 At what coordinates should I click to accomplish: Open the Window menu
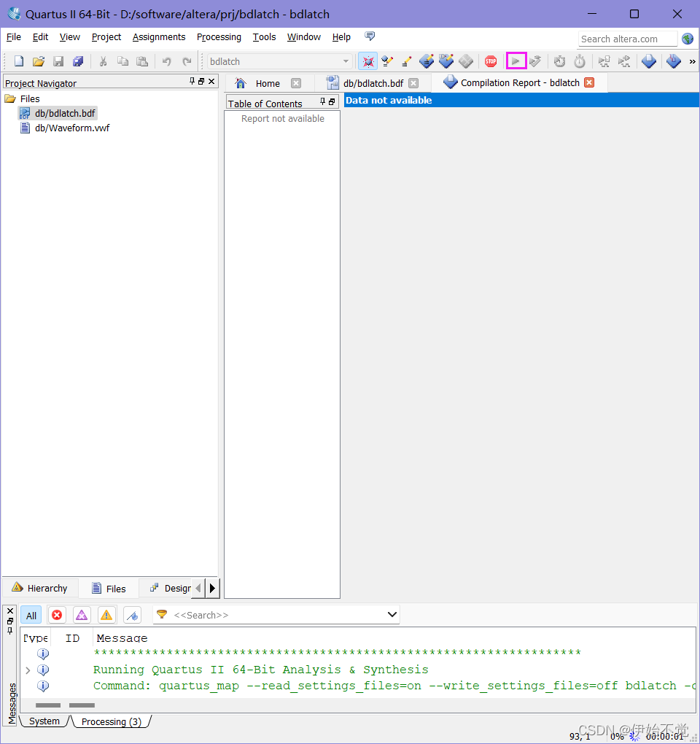click(x=303, y=37)
